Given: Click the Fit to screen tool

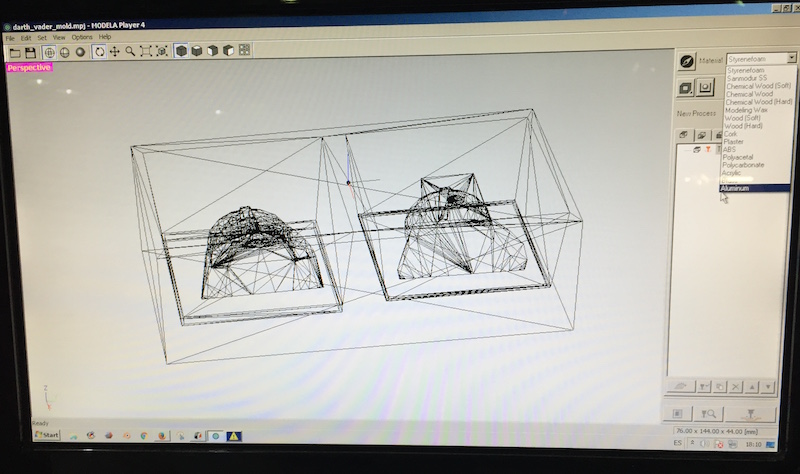Looking at the screenshot, I should tap(146, 51).
